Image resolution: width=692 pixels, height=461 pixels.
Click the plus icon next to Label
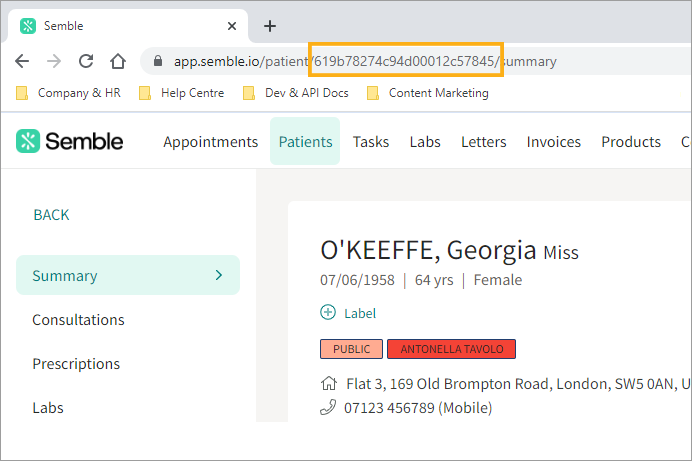pos(328,312)
